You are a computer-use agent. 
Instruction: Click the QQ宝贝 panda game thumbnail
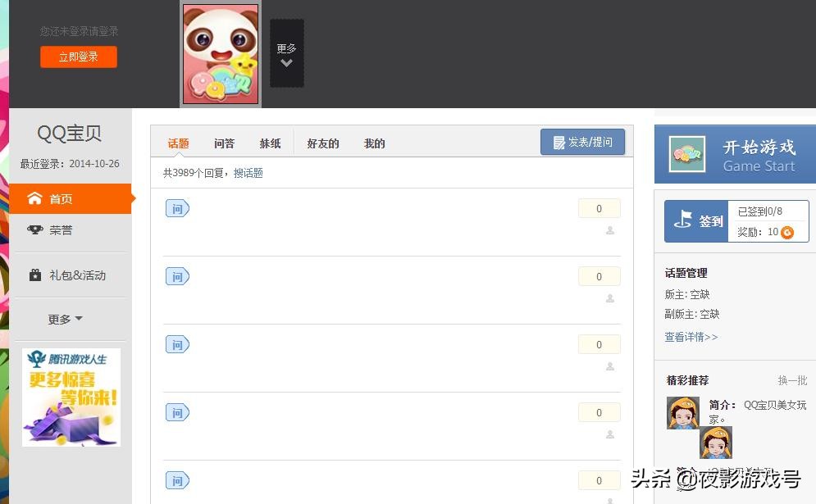pyautogui.click(x=221, y=54)
